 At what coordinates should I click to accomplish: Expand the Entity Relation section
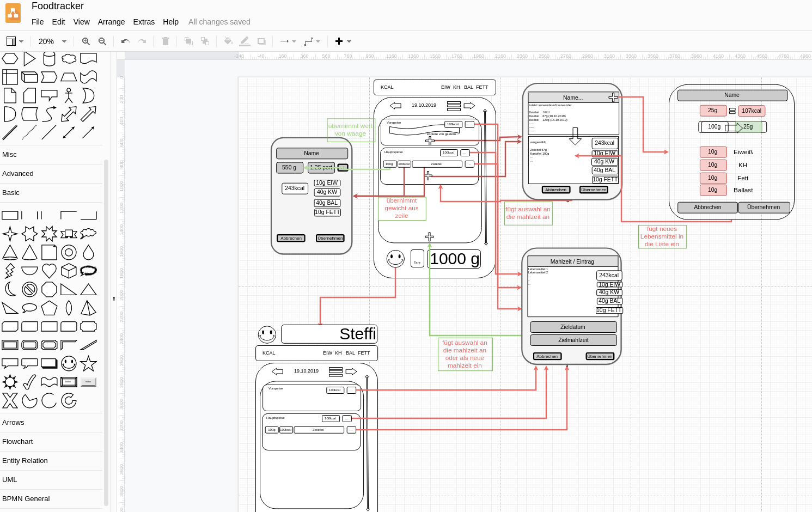[51, 461]
